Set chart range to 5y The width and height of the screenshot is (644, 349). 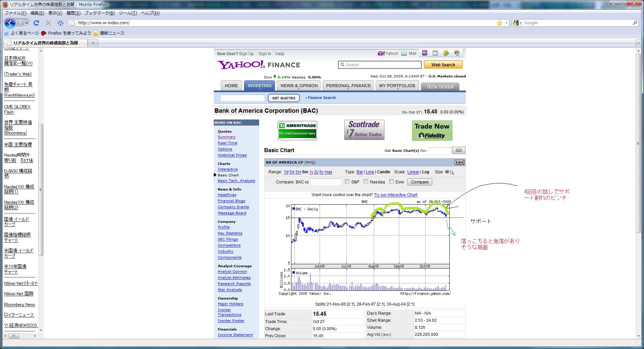(x=321, y=172)
